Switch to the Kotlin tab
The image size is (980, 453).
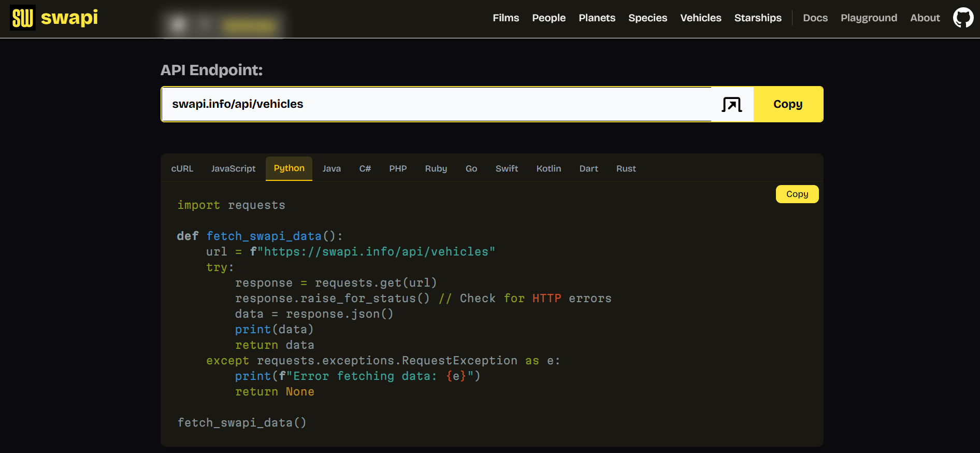[549, 168]
